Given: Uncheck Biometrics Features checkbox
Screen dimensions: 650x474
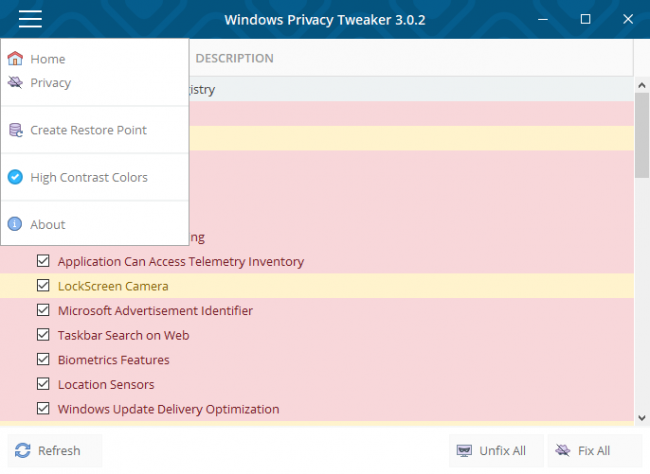Looking at the screenshot, I should pos(43,359).
